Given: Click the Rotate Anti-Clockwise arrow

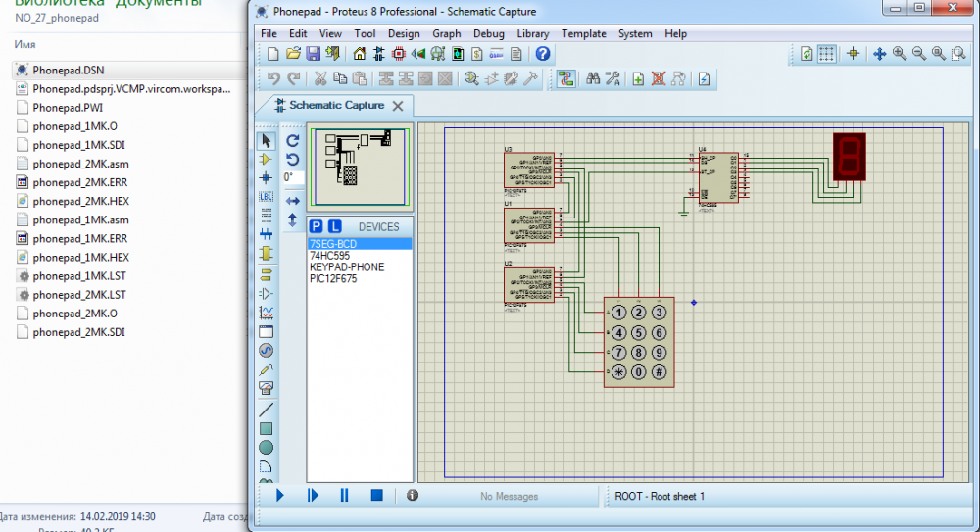Looking at the screenshot, I should [x=292, y=160].
